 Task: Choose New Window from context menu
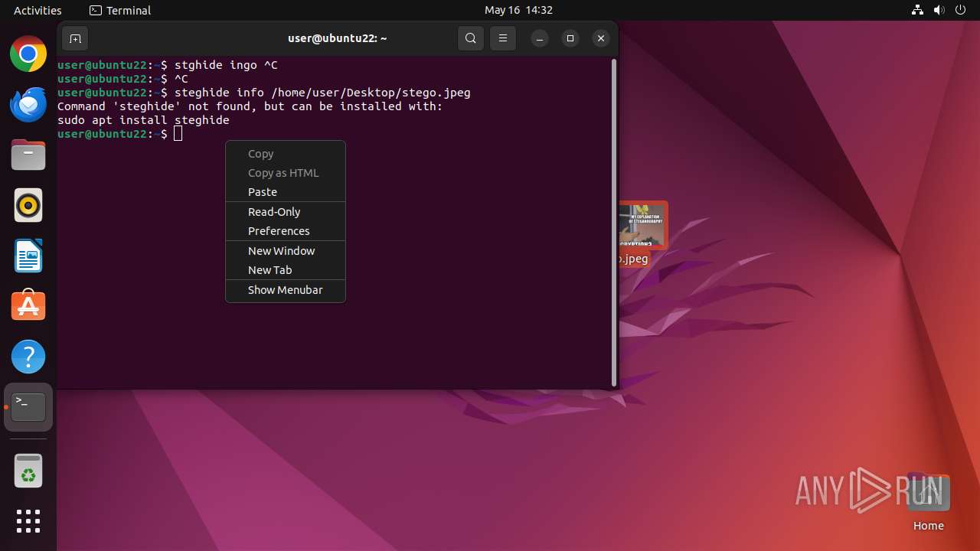[286, 251]
